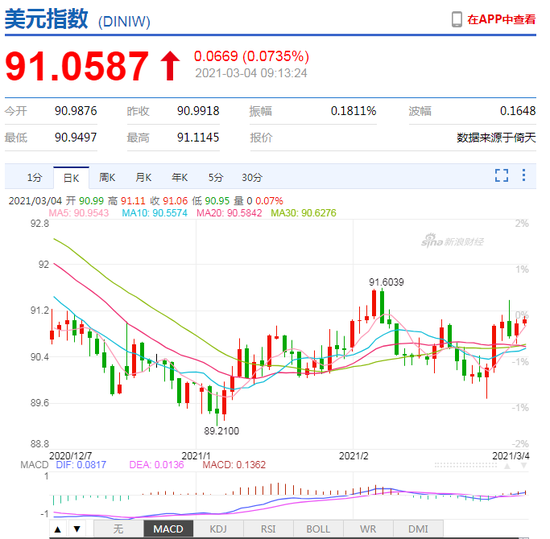Switch to the 30分 chart tab

tap(252, 177)
